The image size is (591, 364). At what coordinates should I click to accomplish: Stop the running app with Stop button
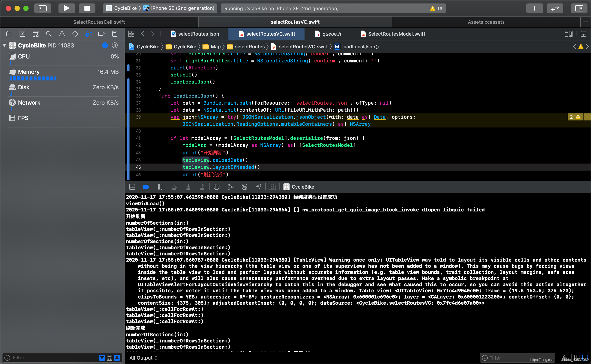[87, 8]
